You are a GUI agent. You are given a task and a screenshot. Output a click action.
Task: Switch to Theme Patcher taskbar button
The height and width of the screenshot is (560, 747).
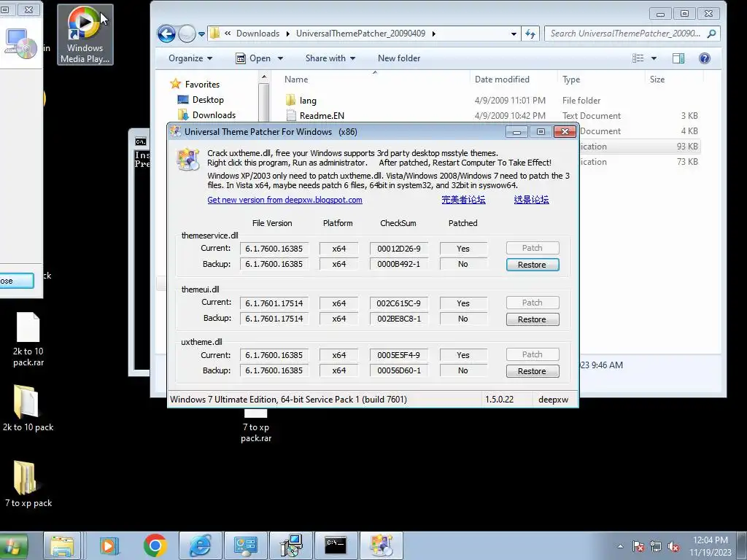pos(381,546)
